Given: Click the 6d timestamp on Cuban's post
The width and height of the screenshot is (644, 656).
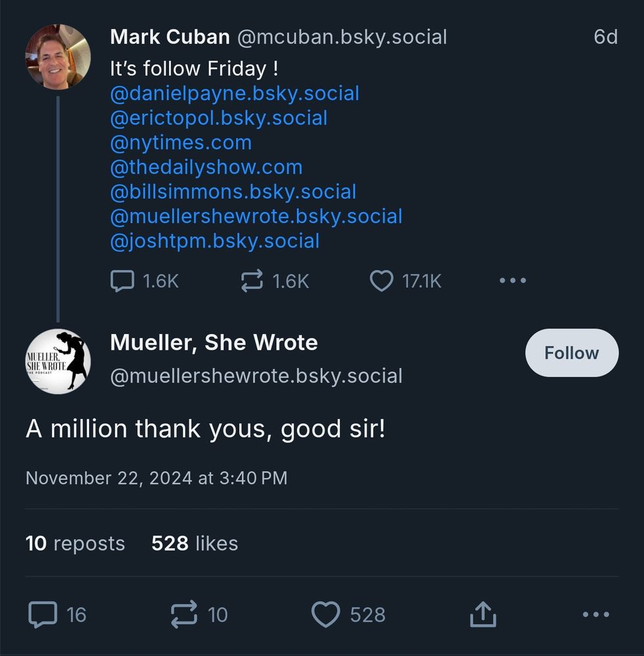Looking at the screenshot, I should [607, 37].
